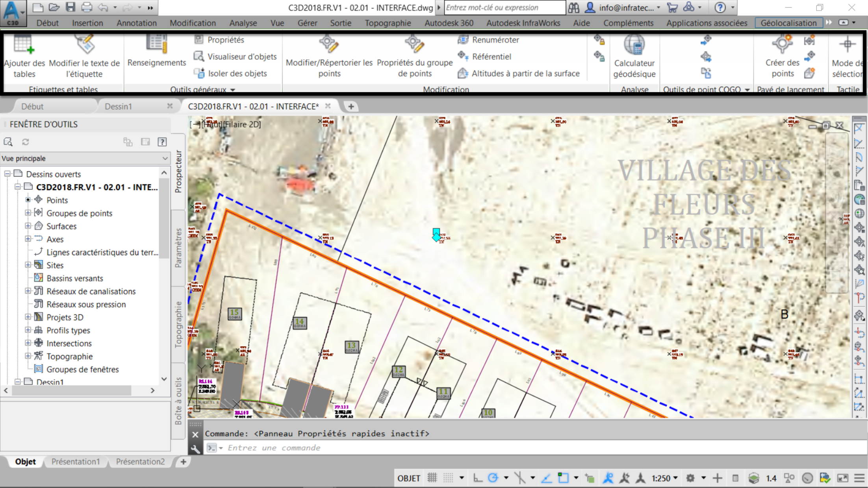Expand the Groupes de points node
Image resolution: width=868 pixels, height=488 pixels.
28,213
